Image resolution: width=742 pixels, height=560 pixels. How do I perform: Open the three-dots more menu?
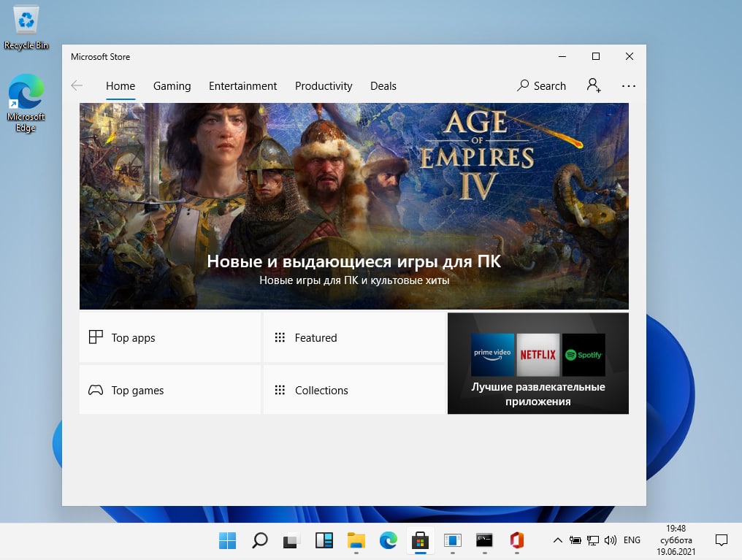pyautogui.click(x=628, y=86)
